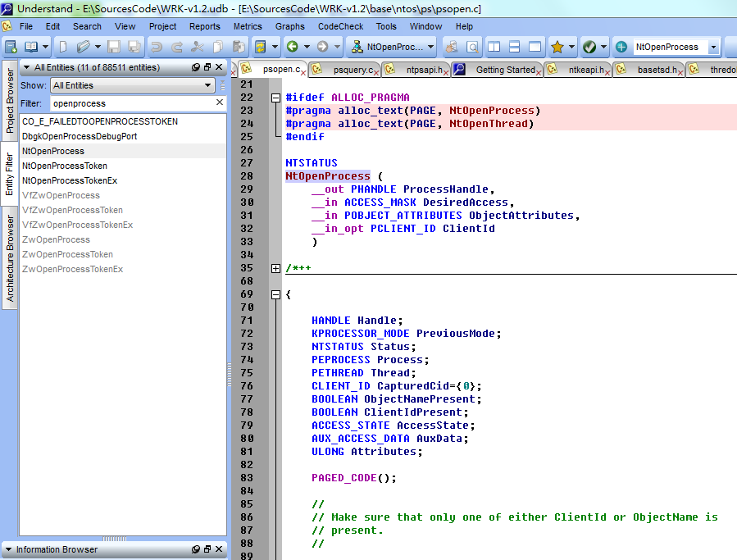737x560 pixels.
Task: Go back with the green arrow
Action: [x=293, y=47]
